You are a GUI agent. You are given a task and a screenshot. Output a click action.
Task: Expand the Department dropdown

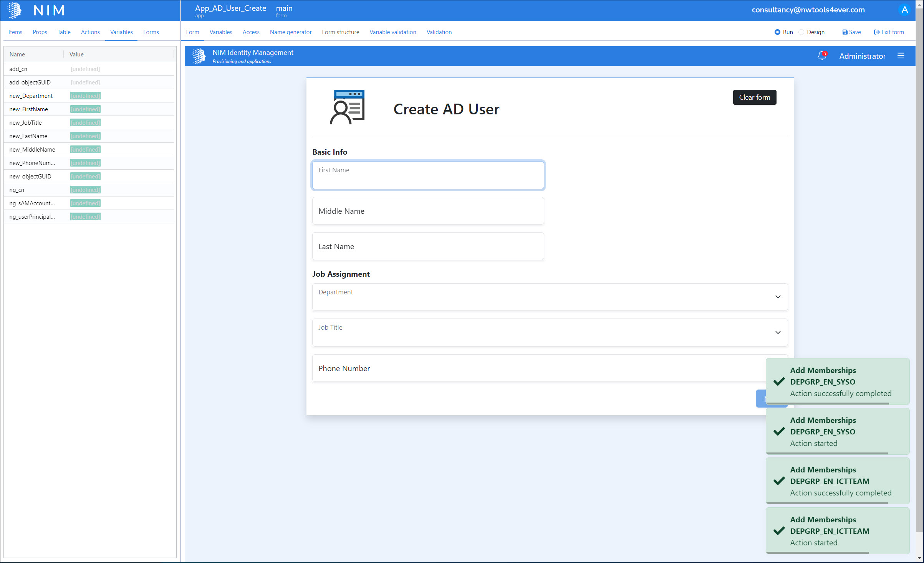(x=778, y=297)
